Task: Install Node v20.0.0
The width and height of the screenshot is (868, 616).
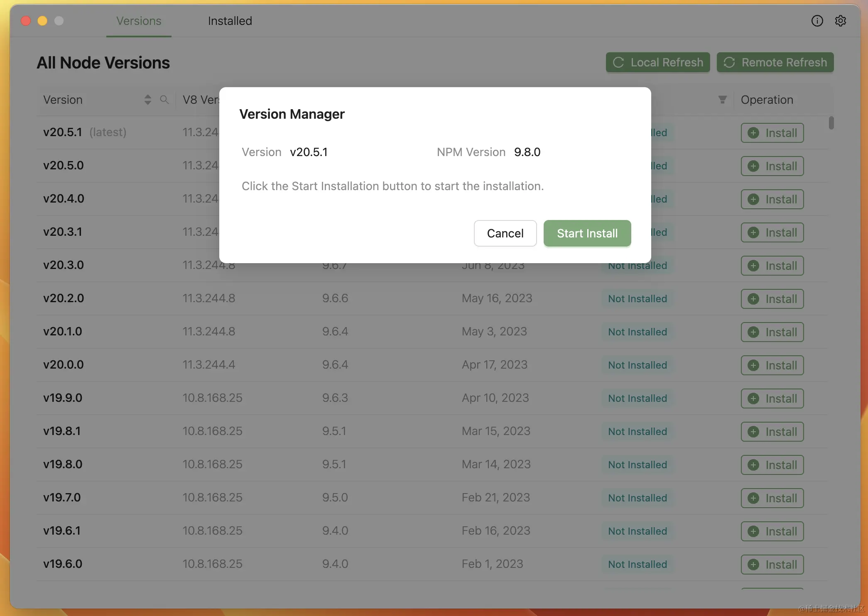Action: point(772,365)
